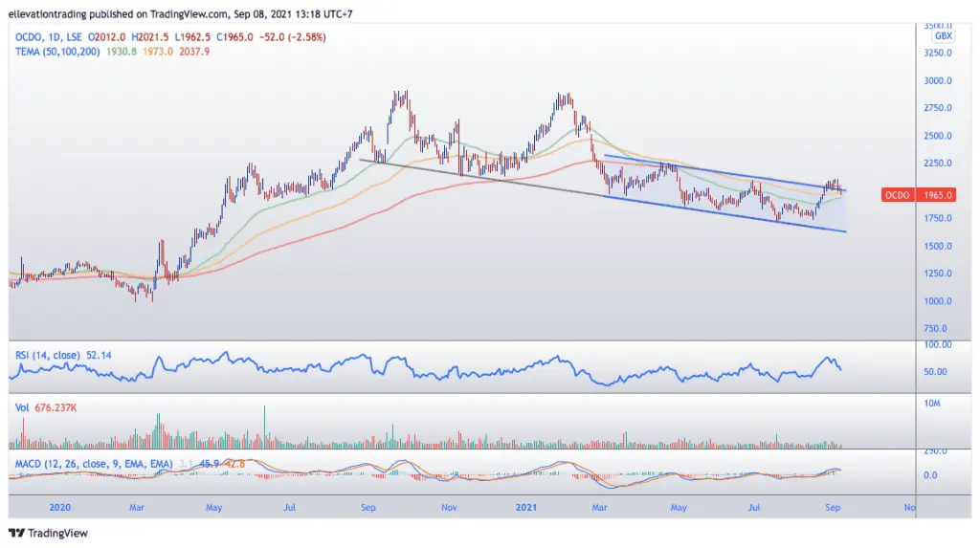Click the GBX currency label on the price axis
The width and height of the screenshot is (980, 548).
coord(943,35)
